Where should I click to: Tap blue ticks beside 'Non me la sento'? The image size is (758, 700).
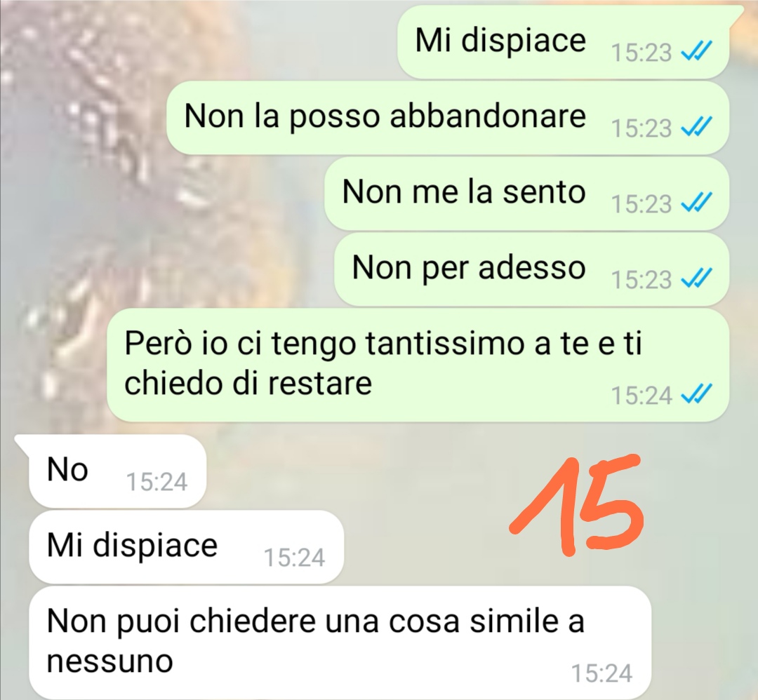[x=696, y=203]
